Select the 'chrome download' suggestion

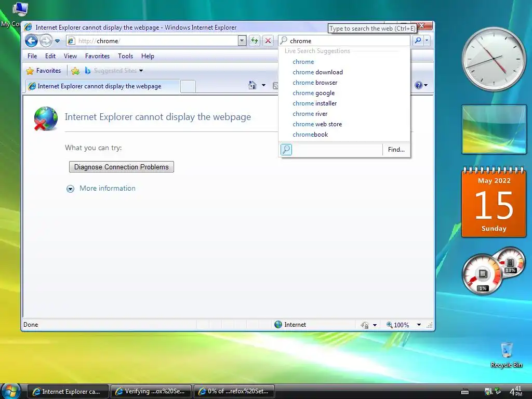click(x=317, y=72)
